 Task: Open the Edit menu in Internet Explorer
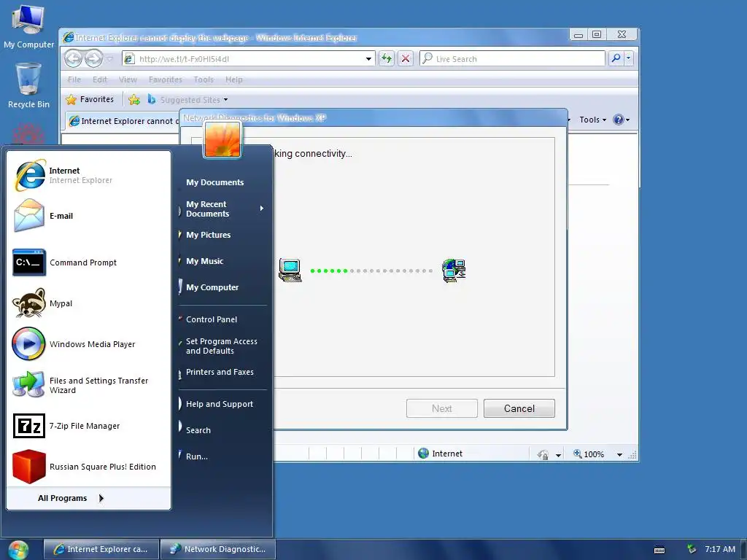[x=99, y=79]
